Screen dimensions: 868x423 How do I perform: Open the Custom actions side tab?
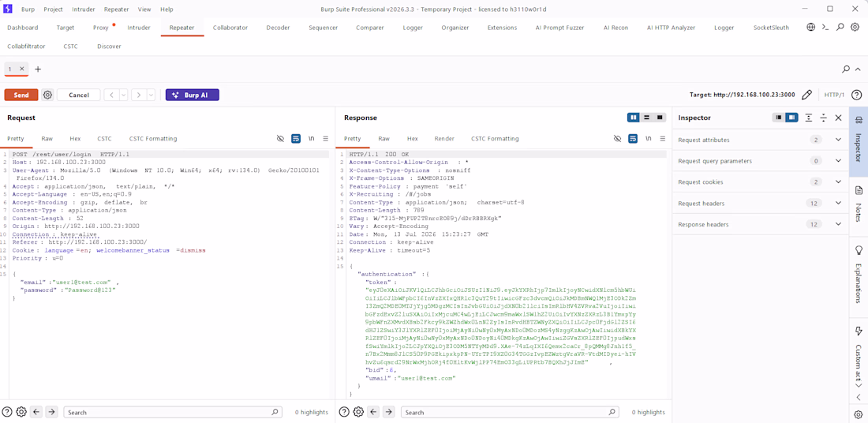coord(859,355)
